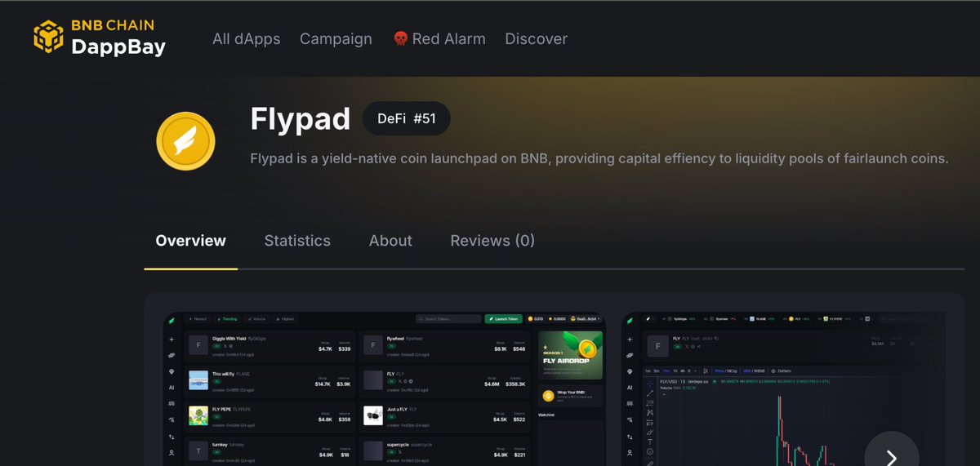Image resolution: width=980 pixels, height=466 pixels.
Task: Open the All dApps page
Action: [x=246, y=39]
